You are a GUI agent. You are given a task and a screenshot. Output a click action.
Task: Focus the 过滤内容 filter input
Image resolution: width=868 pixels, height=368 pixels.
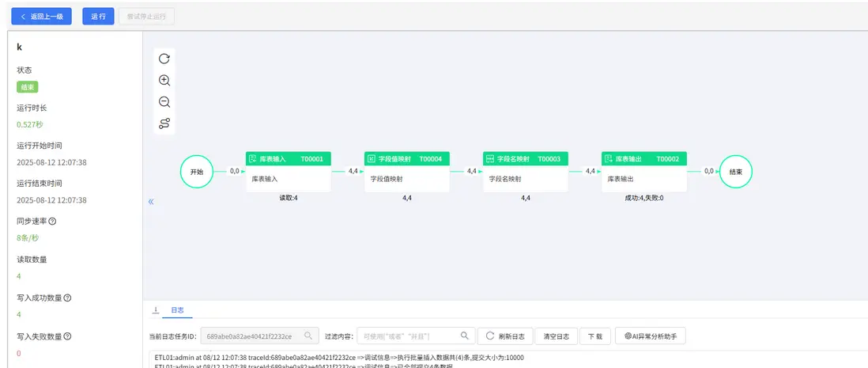[x=417, y=336]
